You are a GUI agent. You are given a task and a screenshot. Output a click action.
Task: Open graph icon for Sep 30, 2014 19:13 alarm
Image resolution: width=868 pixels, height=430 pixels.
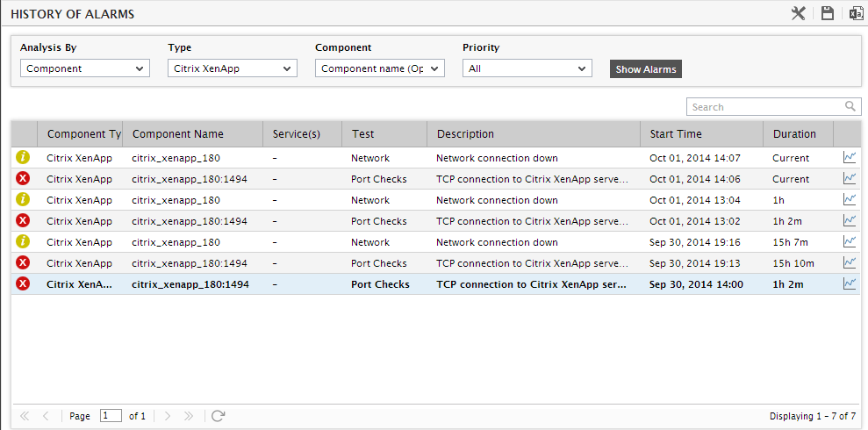850,263
